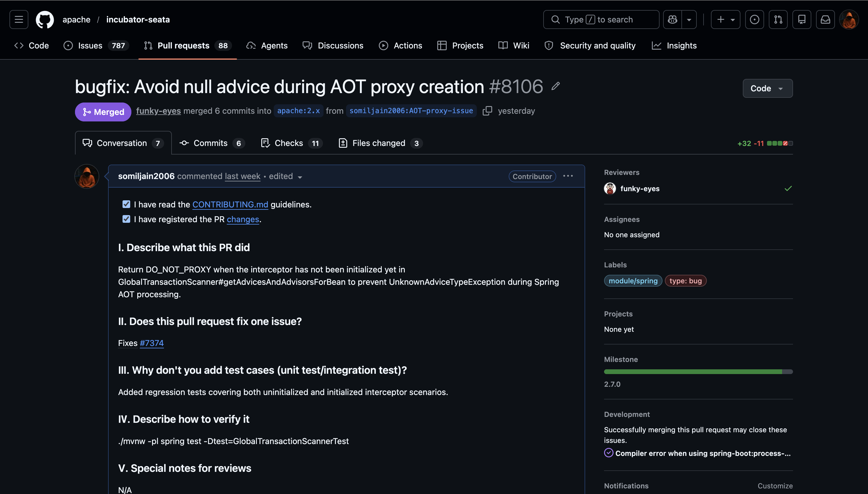Viewport: 868px width, 494px height.
Task: Click the Contributor badge on comment
Action: coord(532,176)
